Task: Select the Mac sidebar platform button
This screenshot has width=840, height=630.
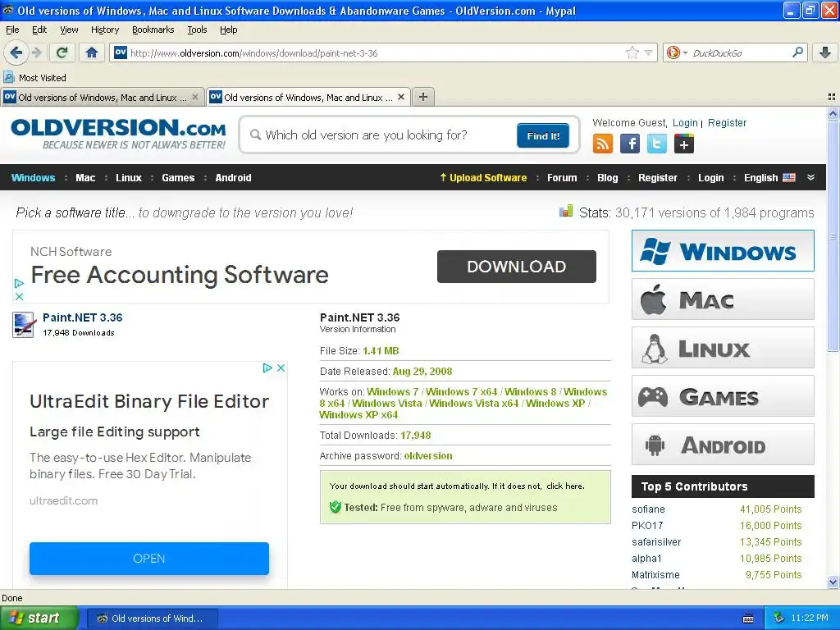Action: (723, 299)
